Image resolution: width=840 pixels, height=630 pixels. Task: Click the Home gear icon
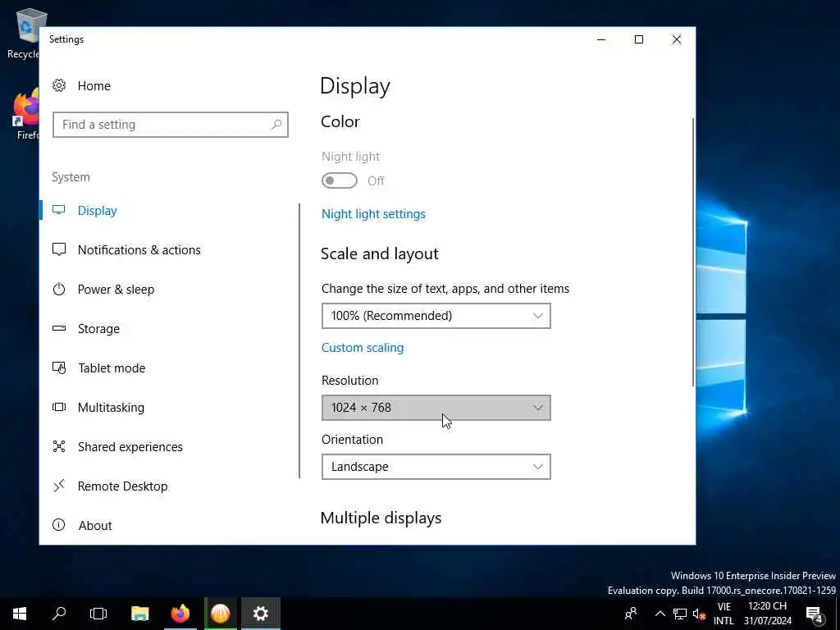[x=59, y=85]
